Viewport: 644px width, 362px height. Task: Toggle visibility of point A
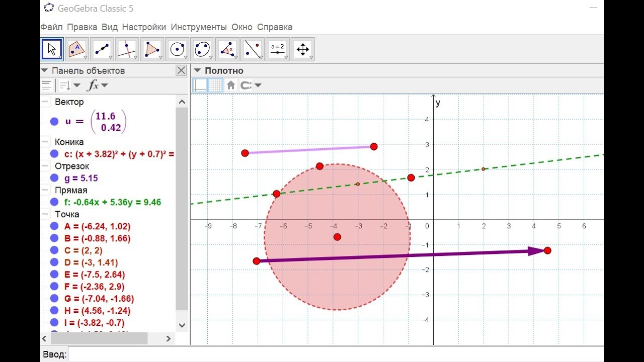point(54,226)
